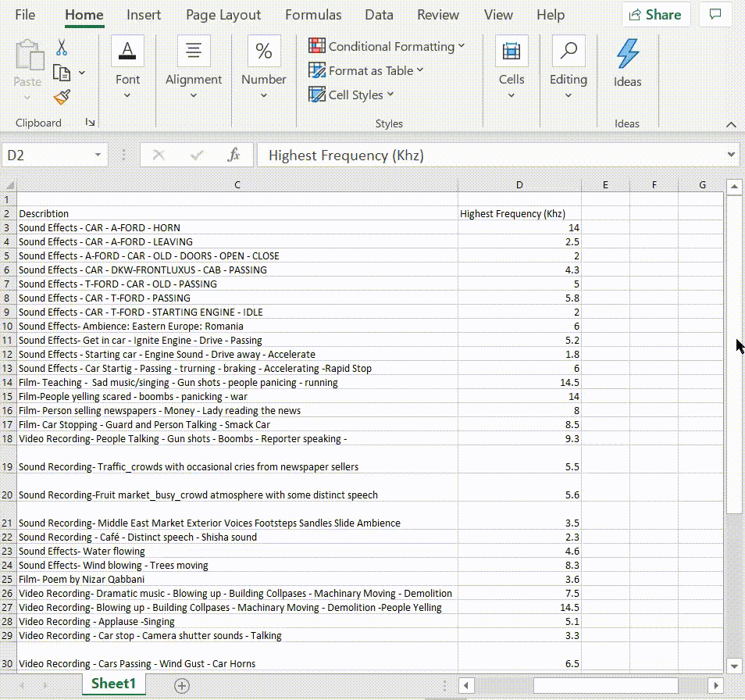This screenshot has width=745, height=700.
Task: Select column E header
Action: click(605, 185)
